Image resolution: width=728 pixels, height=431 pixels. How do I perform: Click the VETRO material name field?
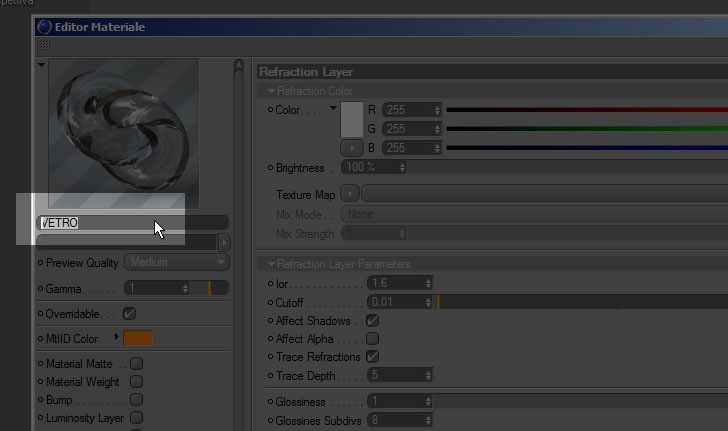click(x=132, y=223)
